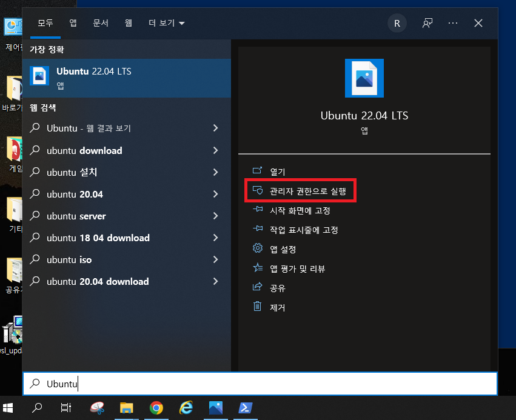Select 'ubuntu download' suggestion
This screenshot has width=516, height=420.
pos(127,150)
